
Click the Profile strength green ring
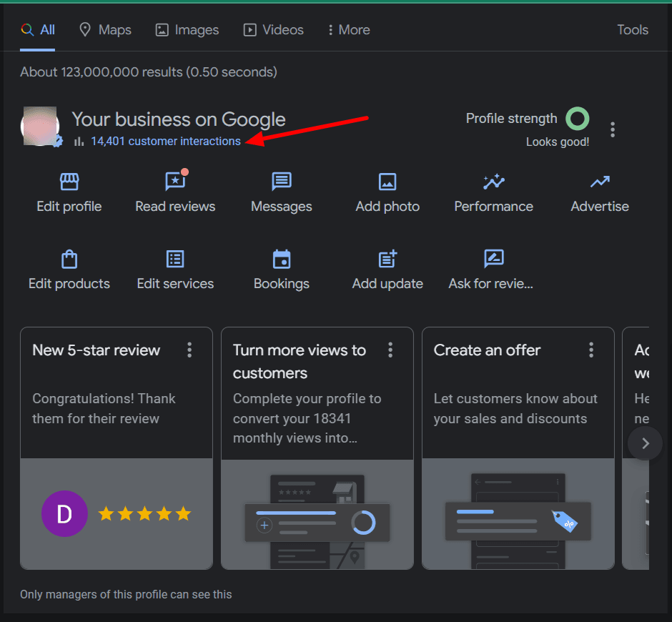tap(578, 119)
